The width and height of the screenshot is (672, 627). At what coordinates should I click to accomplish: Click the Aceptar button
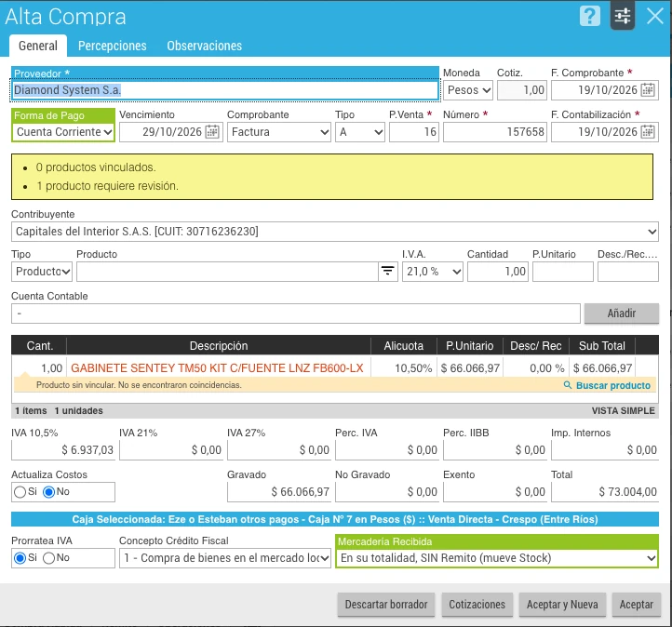pos(637,605)
